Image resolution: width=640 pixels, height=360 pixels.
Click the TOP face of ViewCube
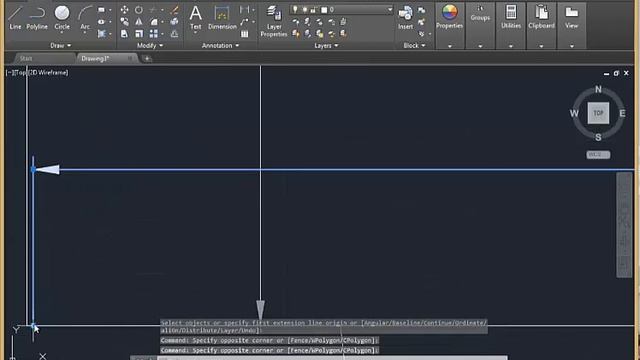[598, 113]
